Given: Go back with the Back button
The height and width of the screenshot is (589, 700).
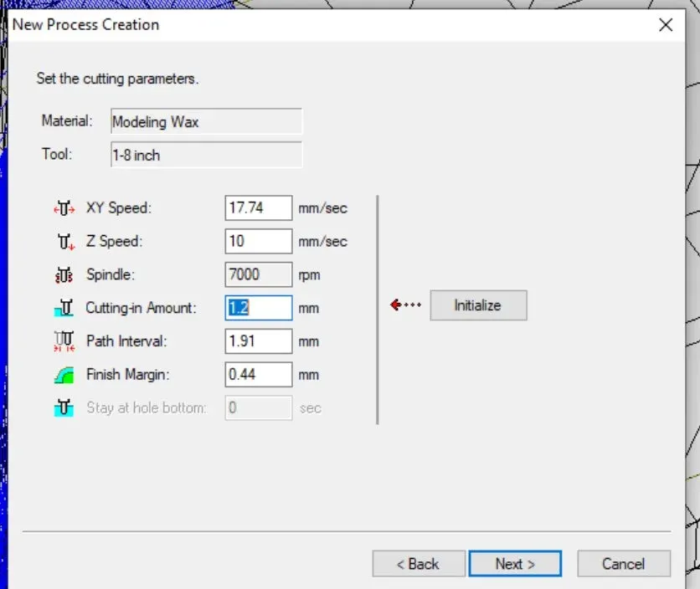Looking at the screenshot, I should coord(419,564).
